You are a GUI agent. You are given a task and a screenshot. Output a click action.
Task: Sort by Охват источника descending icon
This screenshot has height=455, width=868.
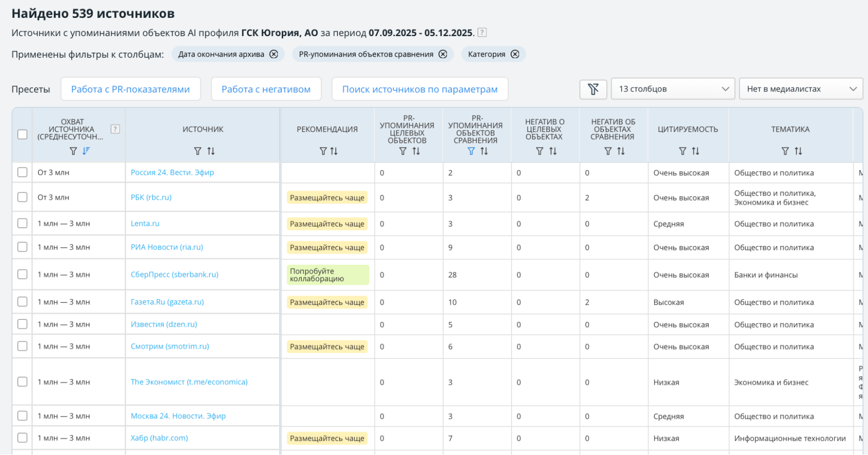86,151
